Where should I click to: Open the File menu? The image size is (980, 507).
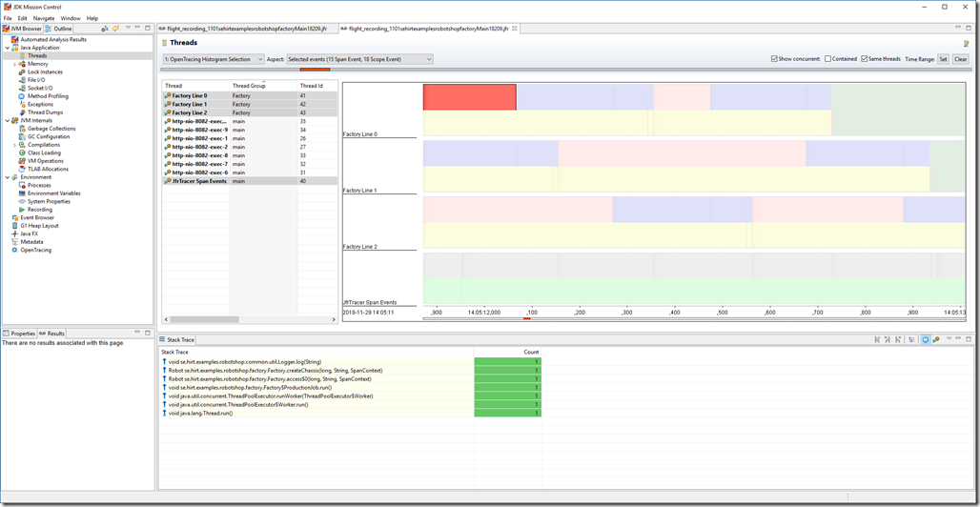(x=8, y=18)
